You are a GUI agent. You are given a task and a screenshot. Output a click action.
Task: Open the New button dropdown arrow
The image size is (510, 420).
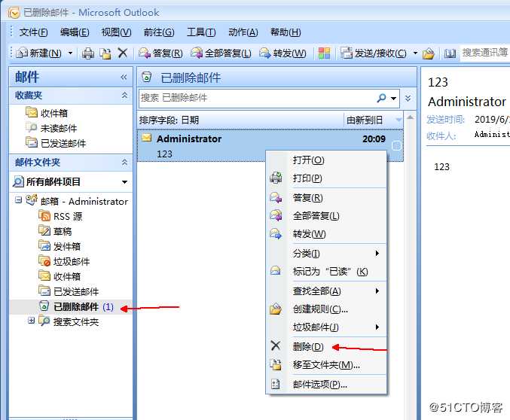[x=70, y=53]
